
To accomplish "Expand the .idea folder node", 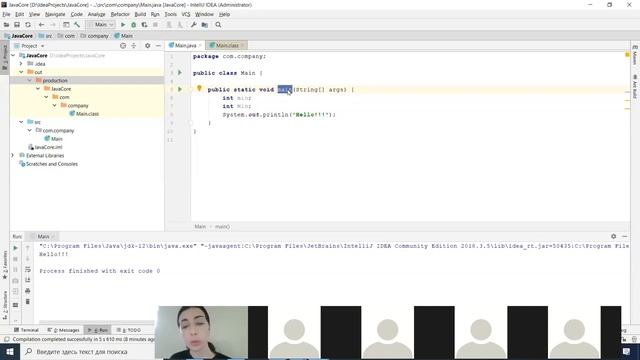I will pos(21,64).
